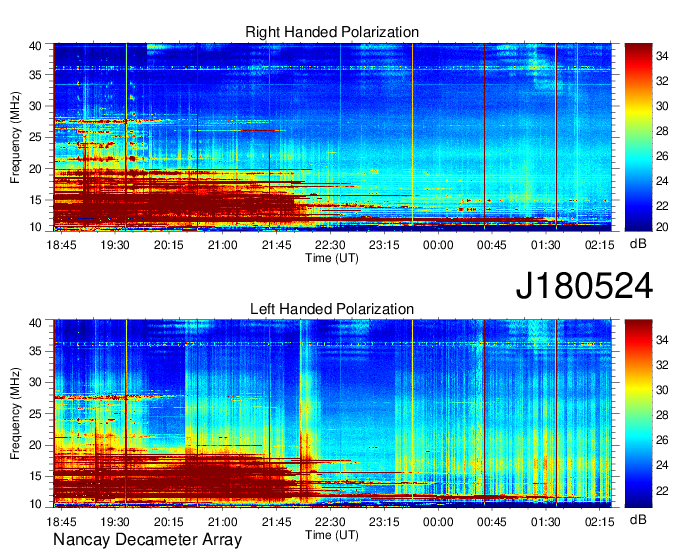
Task: Click the 21:00 tick on top plot
Action: [x=222, y=245]
